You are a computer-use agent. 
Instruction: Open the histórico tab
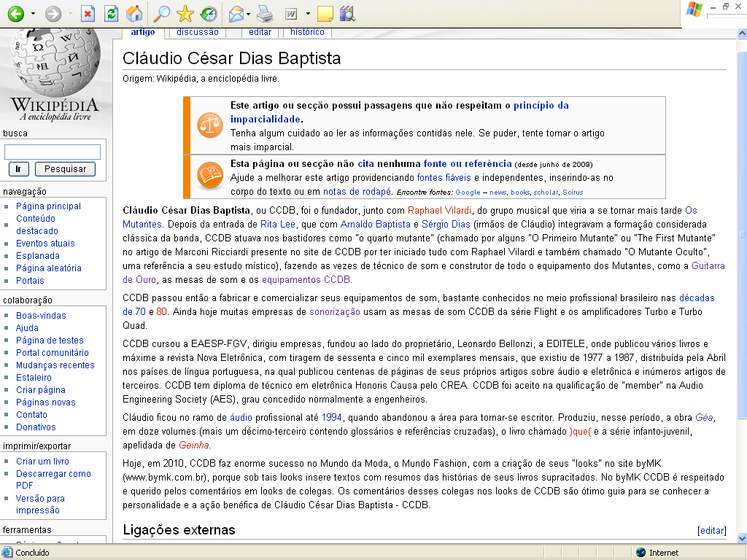pyautogui.click(x=307, y=32)
